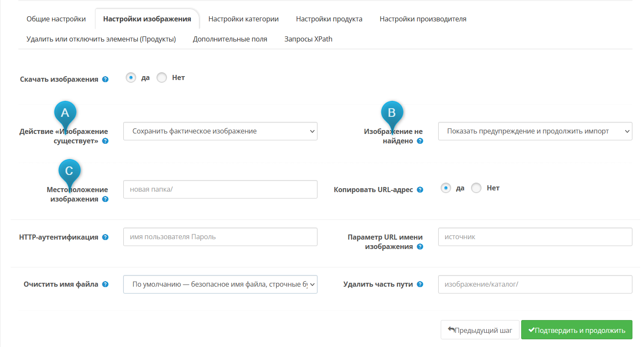644x347 pixels.
Task: Click help icon next to Изображение не найдено
Action: pos(420,141)
